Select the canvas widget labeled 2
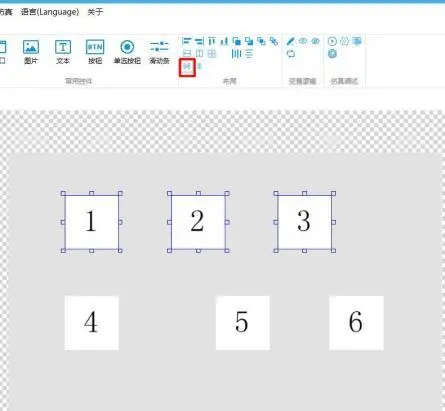Screen dimensions: 445x411 tap(198, 222)
